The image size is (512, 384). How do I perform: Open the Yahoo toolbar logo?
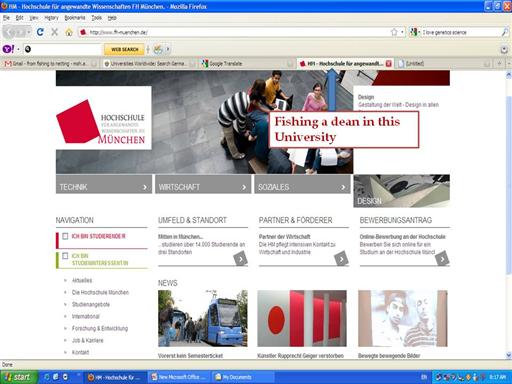click(x=8, y=49)
